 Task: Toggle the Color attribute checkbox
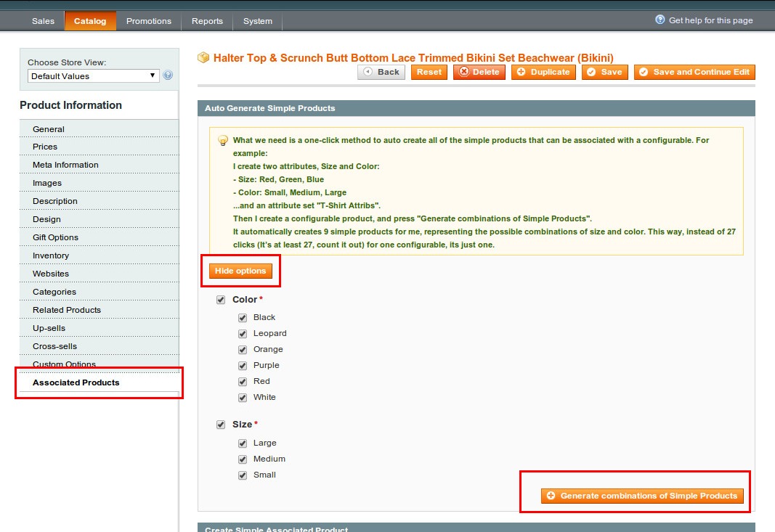(220, 300)
